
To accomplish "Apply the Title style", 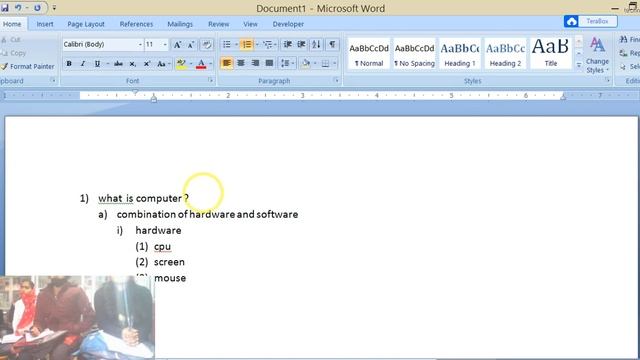I will (x=551, y=54).
